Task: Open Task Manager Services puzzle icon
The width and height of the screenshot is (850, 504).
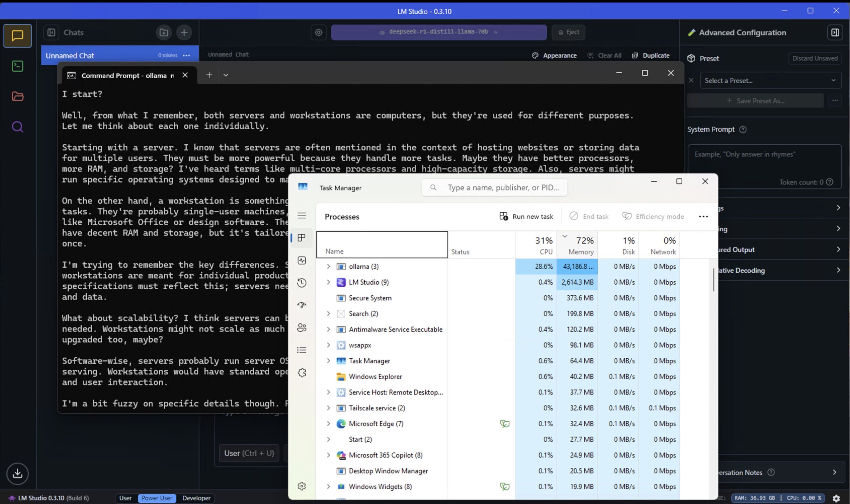Action: pyautogui.click(x=301, y=373)
